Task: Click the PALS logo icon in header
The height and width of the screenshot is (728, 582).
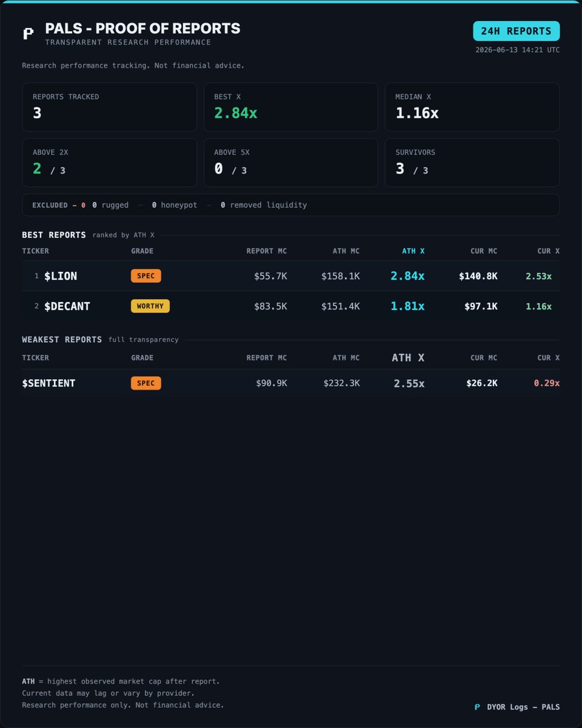Action: (28, 34)
